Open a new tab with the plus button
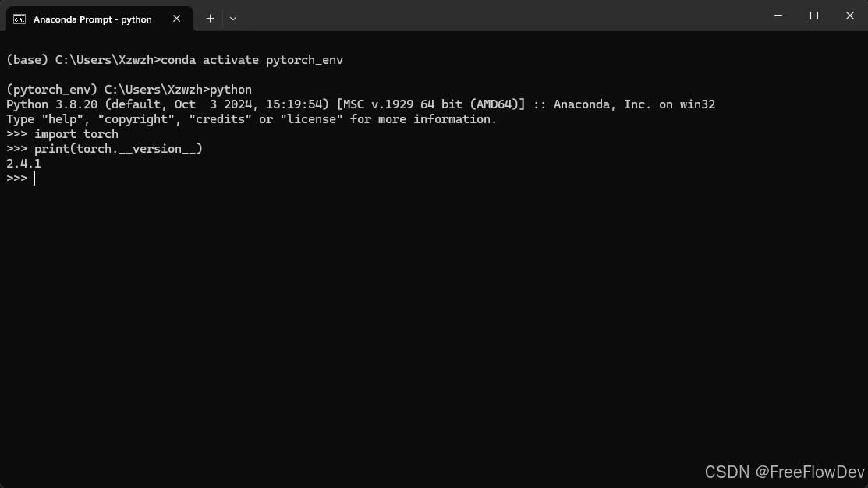Viewport: 868px width, 488px height. coord(210,18)
